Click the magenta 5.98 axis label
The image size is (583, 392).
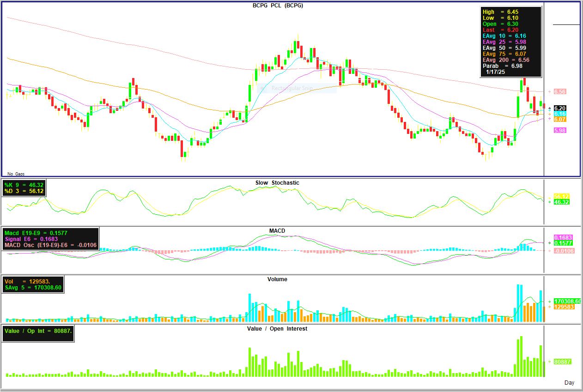point(559,130)
